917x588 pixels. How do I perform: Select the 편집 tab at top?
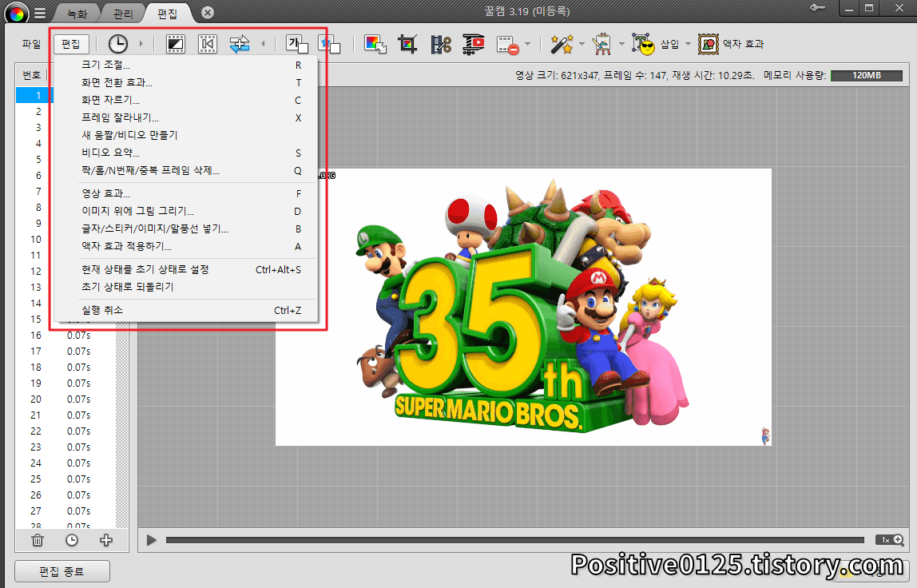[x=167, y=14]
